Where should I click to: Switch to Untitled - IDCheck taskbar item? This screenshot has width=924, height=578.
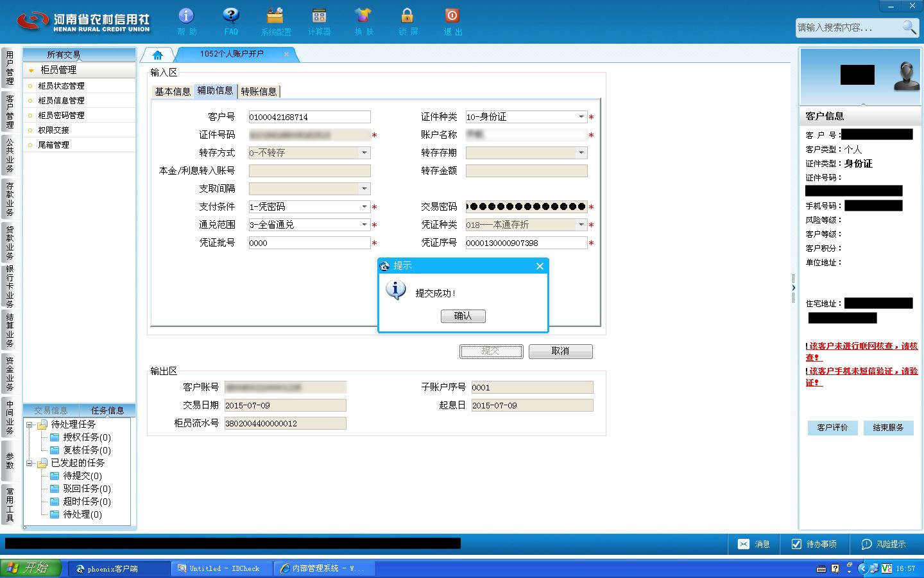click(222, 568)
